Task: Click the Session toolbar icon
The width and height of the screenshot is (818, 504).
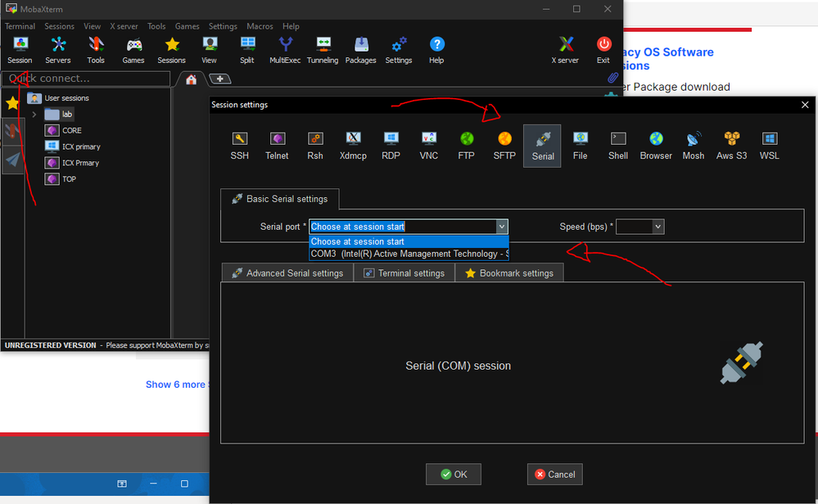Action: point(20,49)
